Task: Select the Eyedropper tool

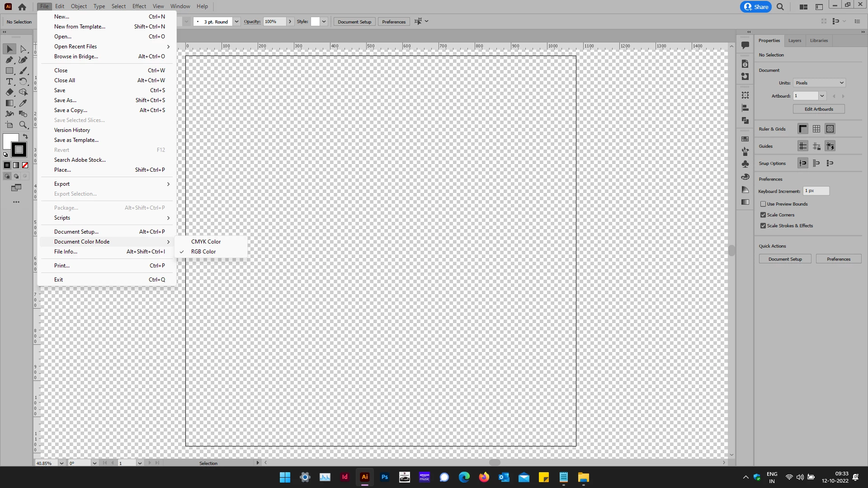Action: click(24, 103)
